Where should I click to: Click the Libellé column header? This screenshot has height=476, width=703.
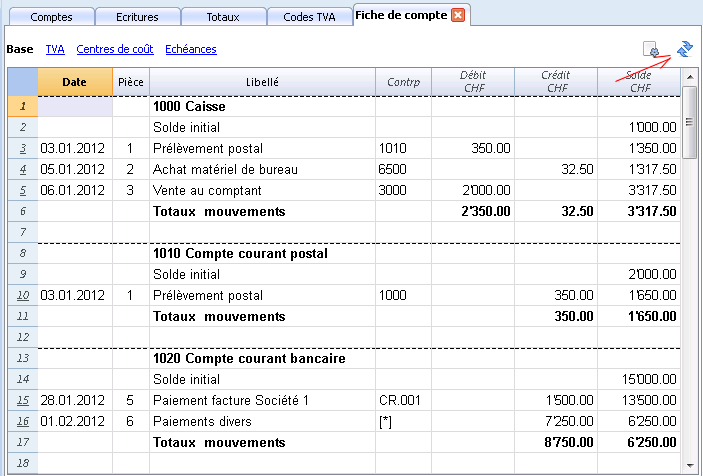(x=262, y=82)
